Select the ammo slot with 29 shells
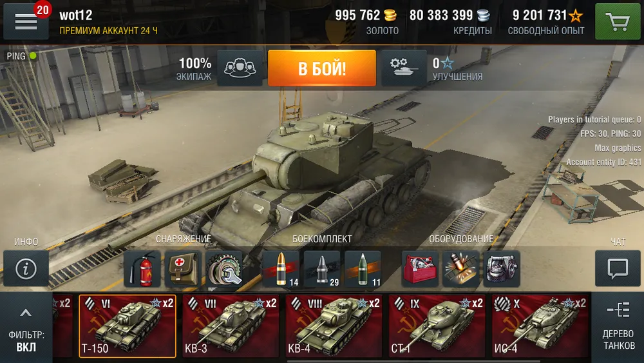This screenshot has height=363, width=644. (322, 269)
